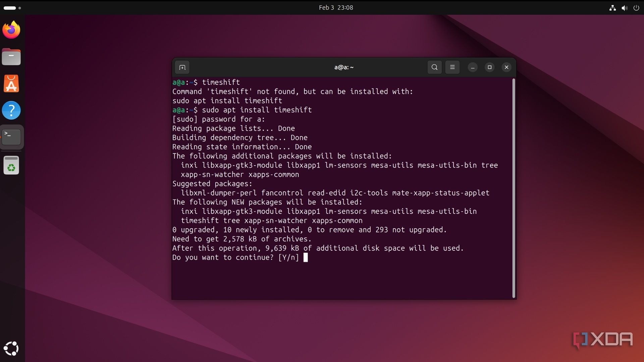This screenshot has height=362, width=644.
Task: Open the Help icon in dock
Action: pyautogui.click(x=11, y=110)
